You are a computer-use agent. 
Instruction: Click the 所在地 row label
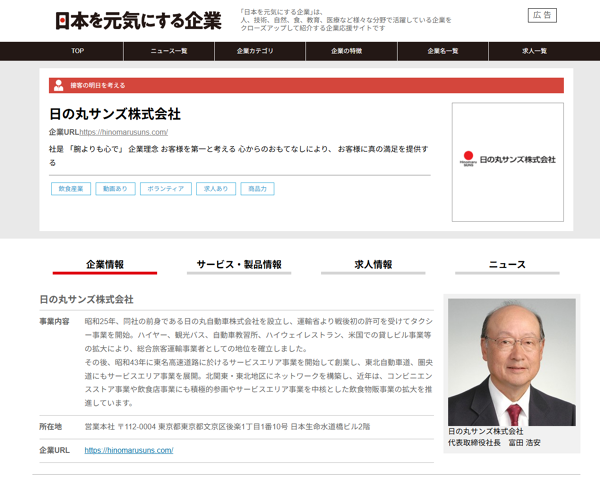[51, 427]
